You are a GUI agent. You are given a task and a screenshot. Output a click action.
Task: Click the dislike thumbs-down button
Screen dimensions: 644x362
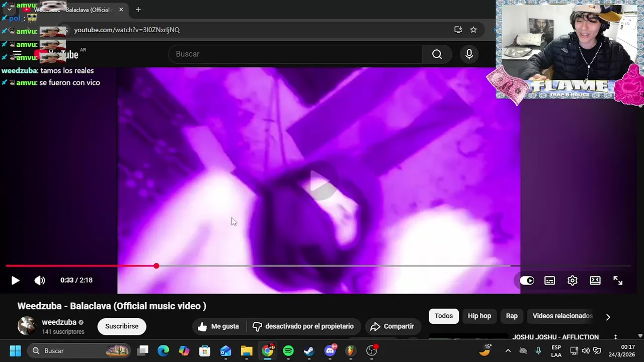click(x=303, y=326)
